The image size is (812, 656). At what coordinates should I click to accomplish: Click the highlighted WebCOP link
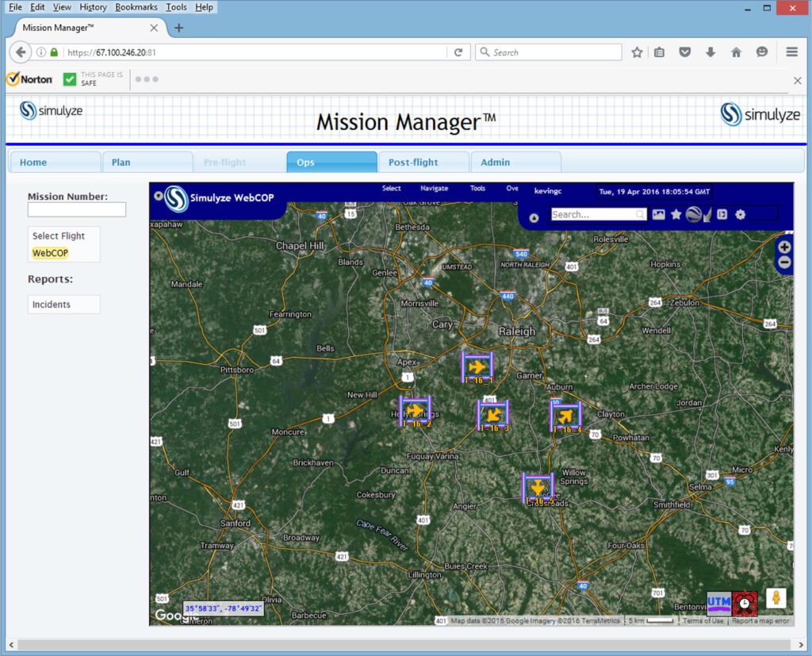[50, 253]
